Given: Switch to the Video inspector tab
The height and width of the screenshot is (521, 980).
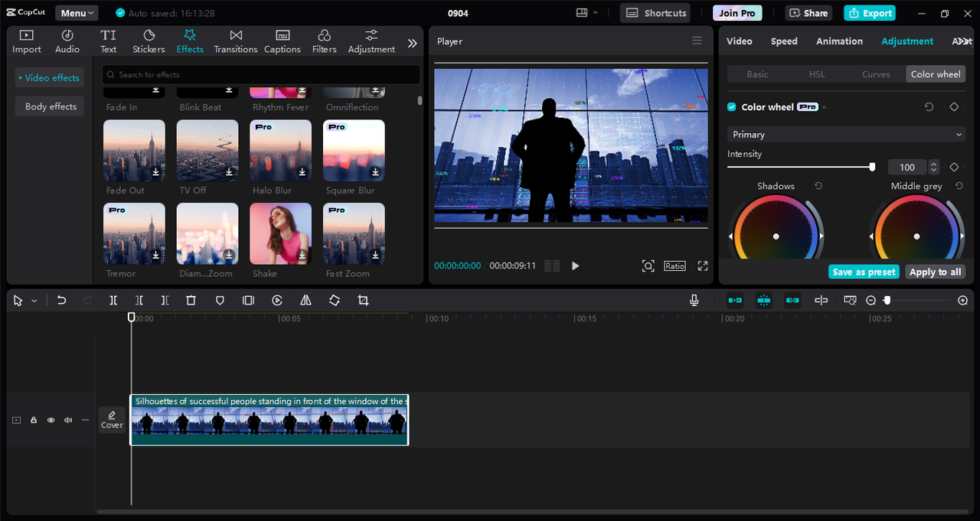Looking at the screenshot, I should pos(739,41).
